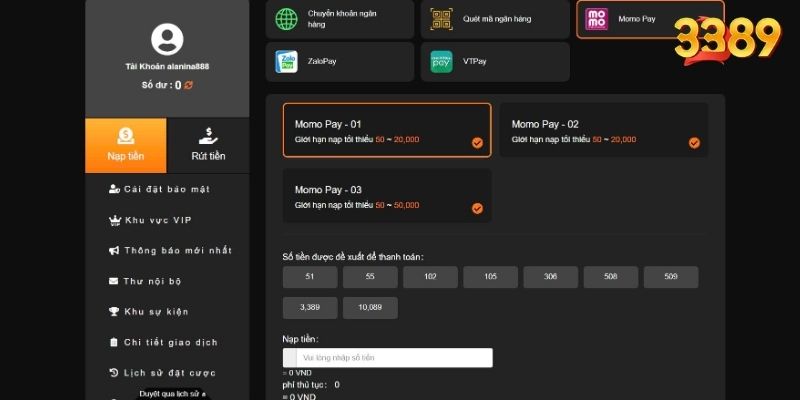Click the VIP crown icon
This screenshot has height=400, width=800.
point(115,220)
